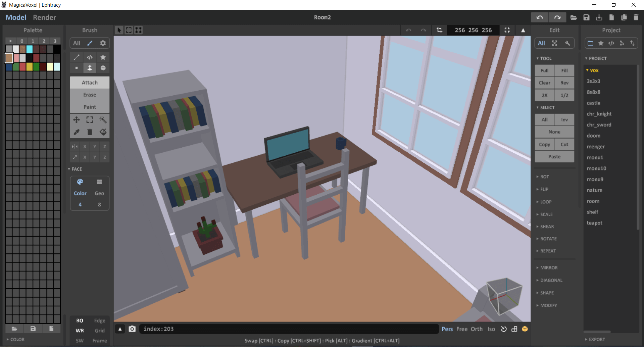Viewport: 644px width, 347px height.
Task: Select the magic wand tool
Action: [x=103, y=120]
